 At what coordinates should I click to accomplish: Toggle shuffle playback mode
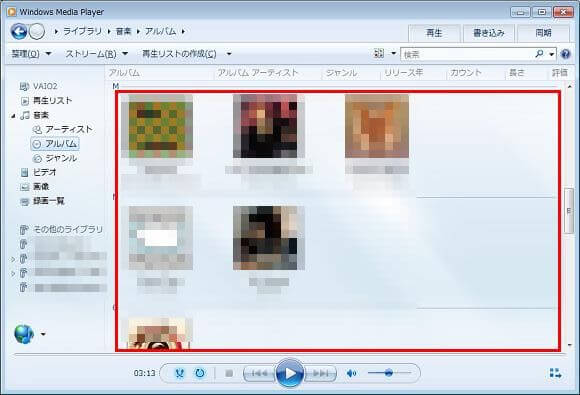tap(180, 373)
